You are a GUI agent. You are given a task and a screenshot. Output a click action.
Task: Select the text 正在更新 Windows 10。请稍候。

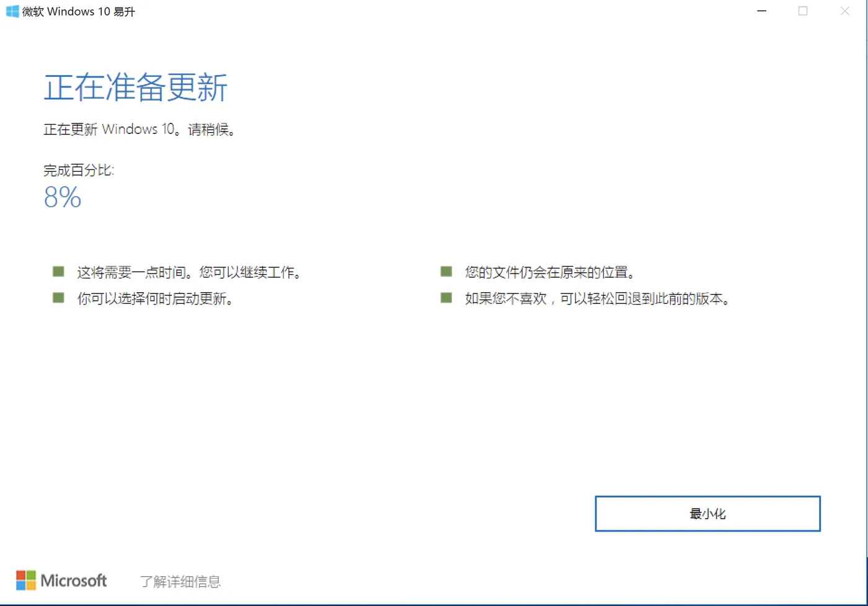pos(139,128)
